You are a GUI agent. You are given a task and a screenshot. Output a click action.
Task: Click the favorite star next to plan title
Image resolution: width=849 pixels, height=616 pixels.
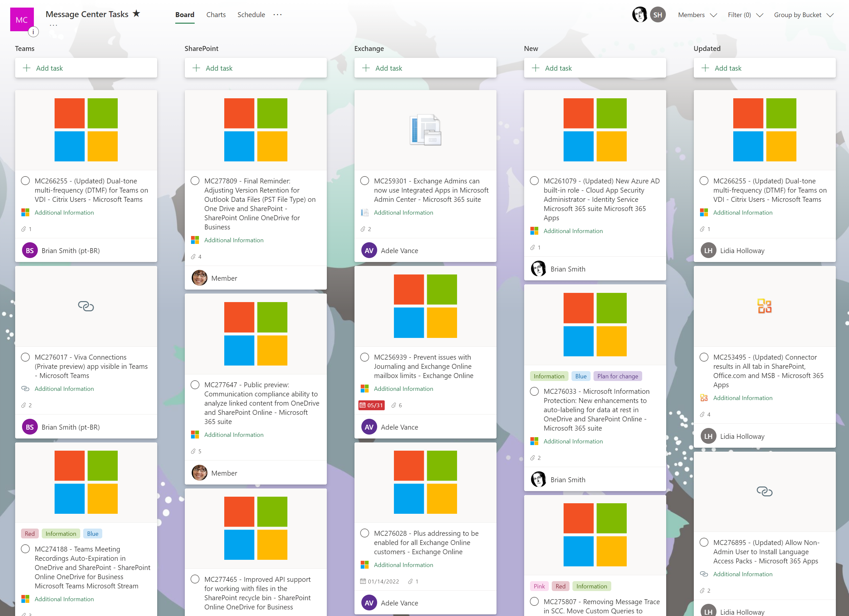(137, 14)
